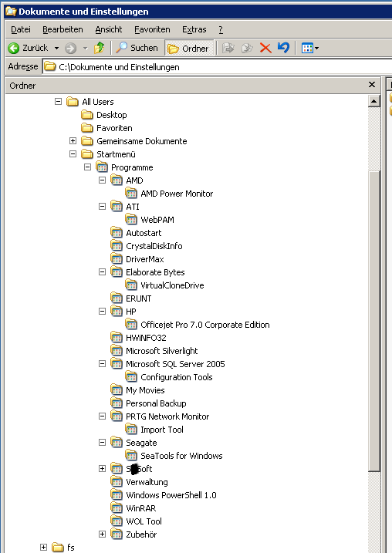Viewport: 392px width, 553px height.
Task: Select the WOL Tool folder icon
Action: (x=117, y=521)
